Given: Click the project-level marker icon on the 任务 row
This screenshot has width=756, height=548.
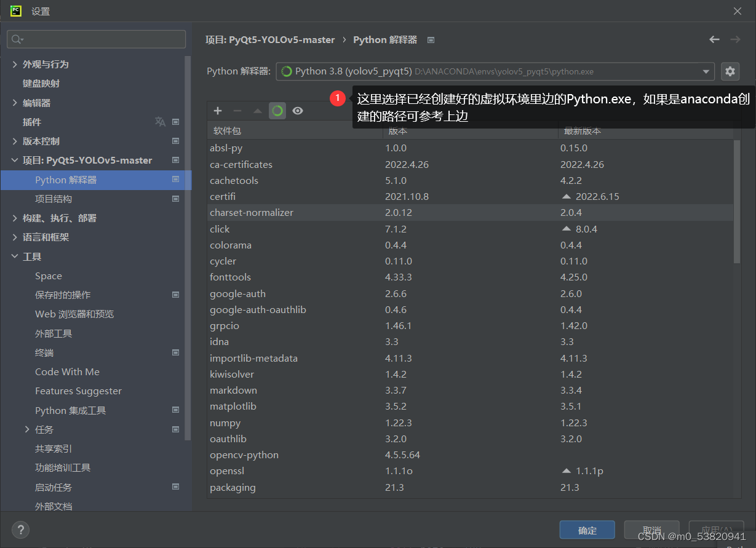Looking at the screenshot, I should pyautogui.click(x=176, y=429).
